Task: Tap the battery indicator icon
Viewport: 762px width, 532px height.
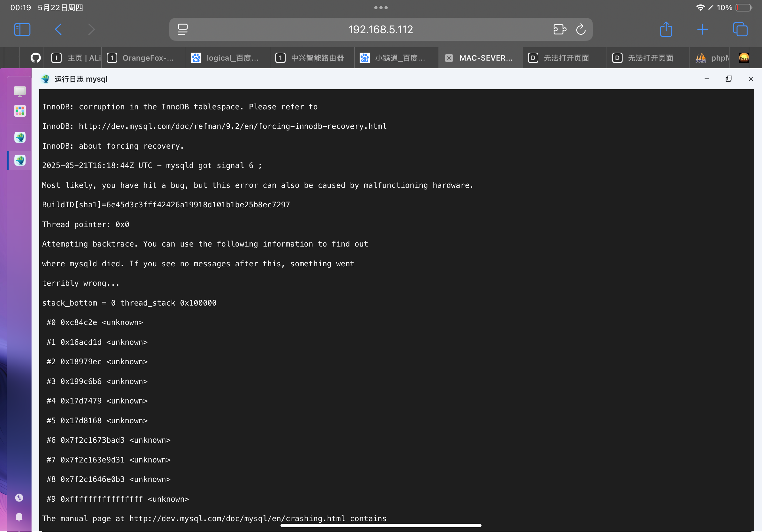Action: [744, 7]
